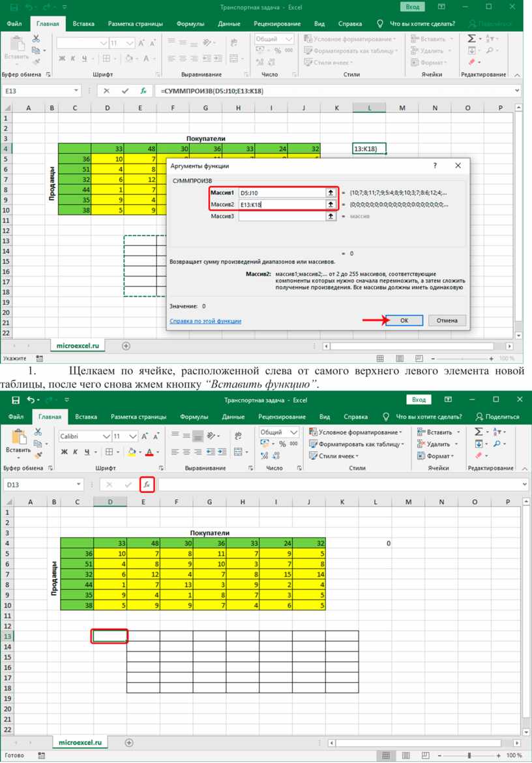This screenshot has height=763, width=532.
Task: Click Percent style button in lower window number group
Action: (282, 444)
